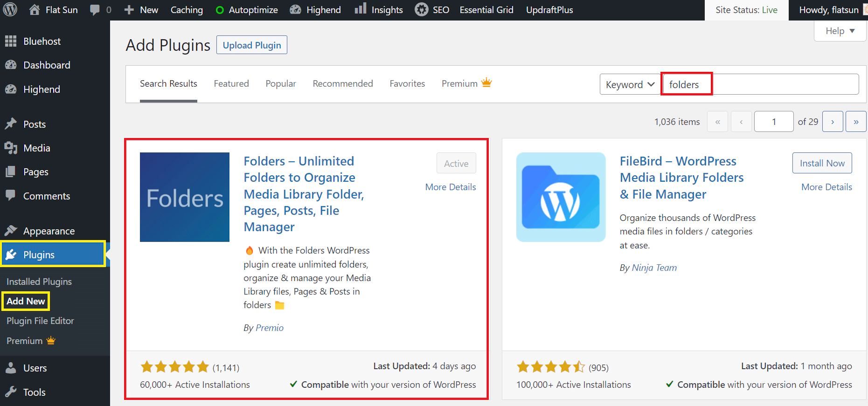Select Add New in Plugins submenu
This screenshot has width=868, height=406.
pos(26,301)
